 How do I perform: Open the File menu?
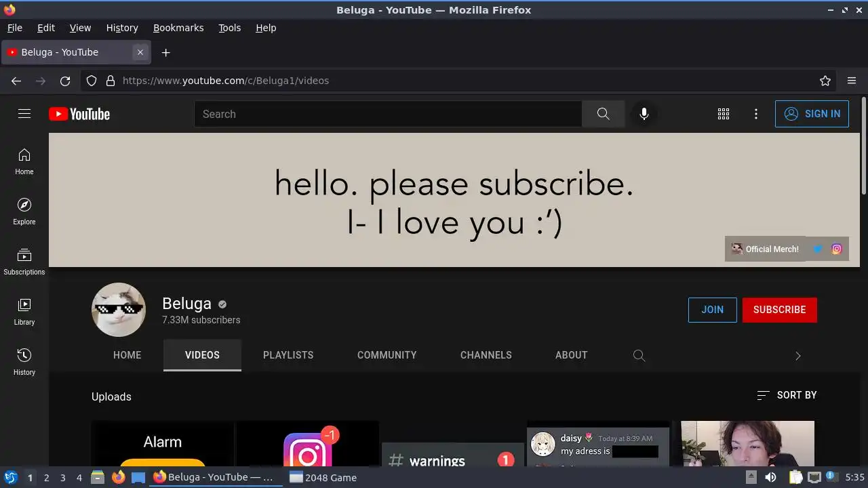(15, 28)
